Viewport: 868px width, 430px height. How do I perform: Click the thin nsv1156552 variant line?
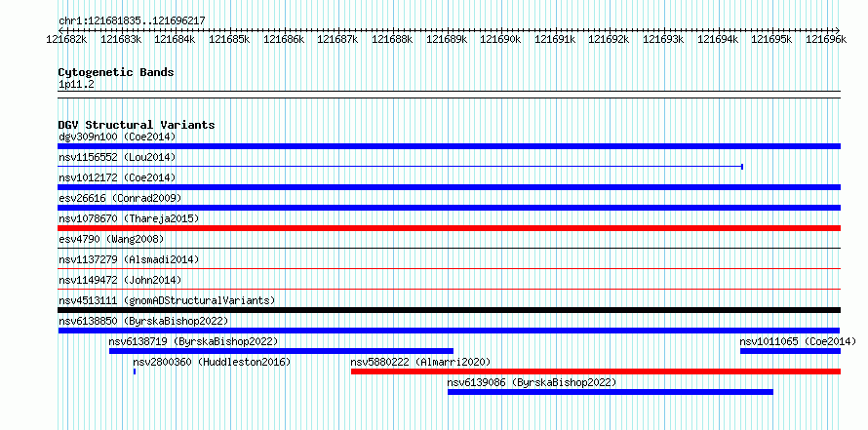pyautogui.click(x=400, y=166)
